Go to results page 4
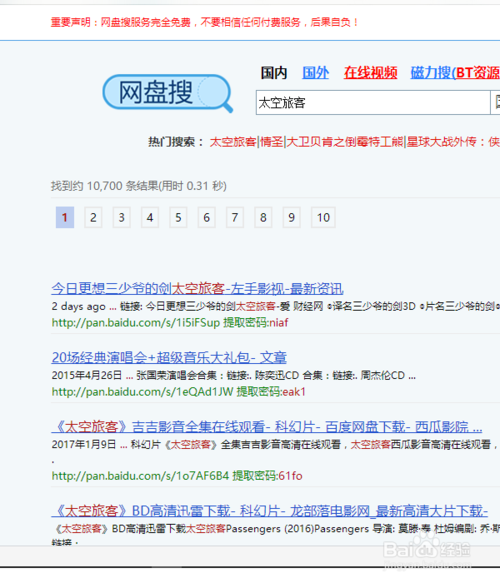The image size is (500, 583). 150,217
